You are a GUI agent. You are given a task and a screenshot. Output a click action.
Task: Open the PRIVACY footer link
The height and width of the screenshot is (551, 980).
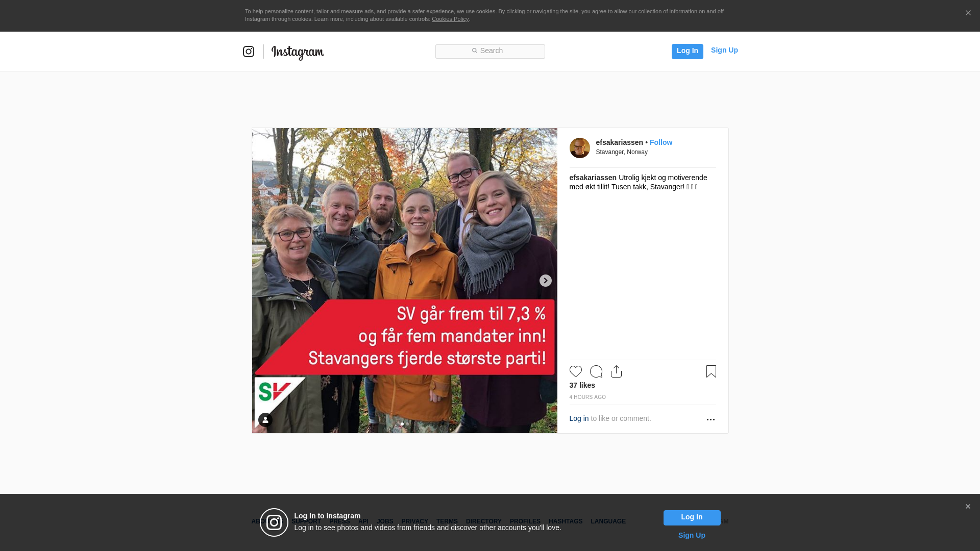tap(414, 521)
